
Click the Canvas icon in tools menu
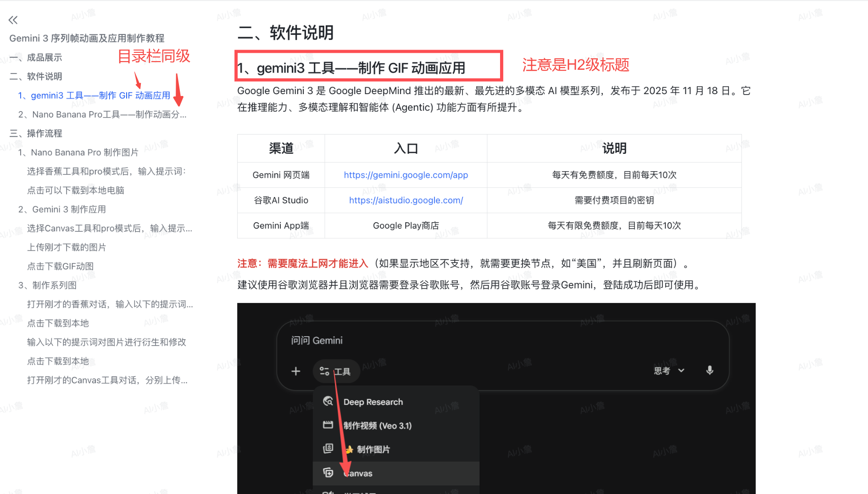328,472
